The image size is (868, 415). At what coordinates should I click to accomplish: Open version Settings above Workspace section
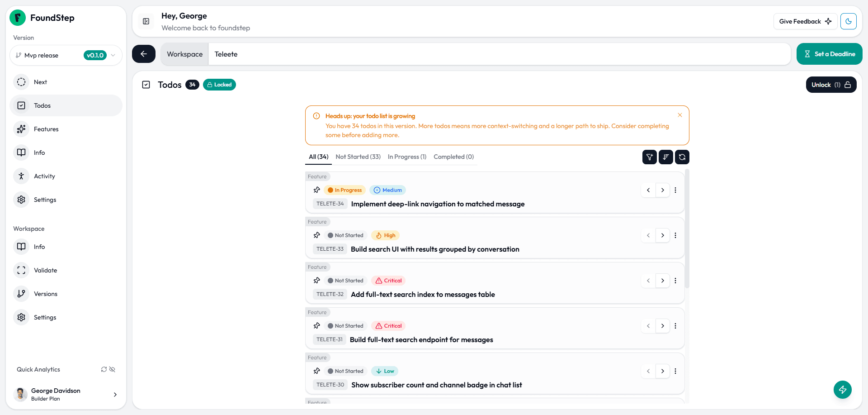(66, 200)
